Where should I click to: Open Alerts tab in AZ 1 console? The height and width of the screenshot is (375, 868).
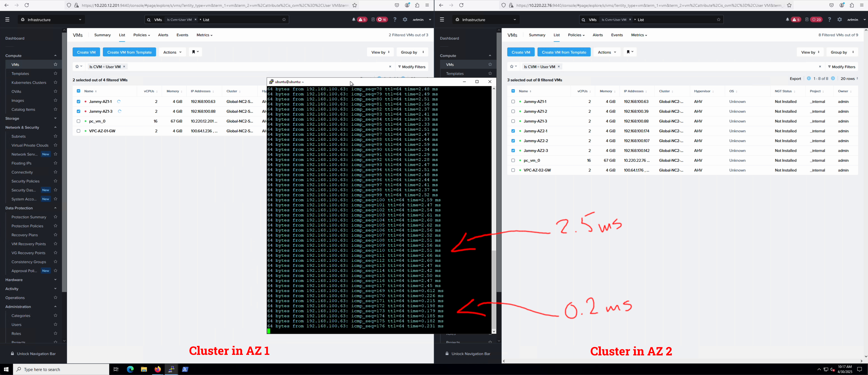pyautogui.click(x=163, y=35)
